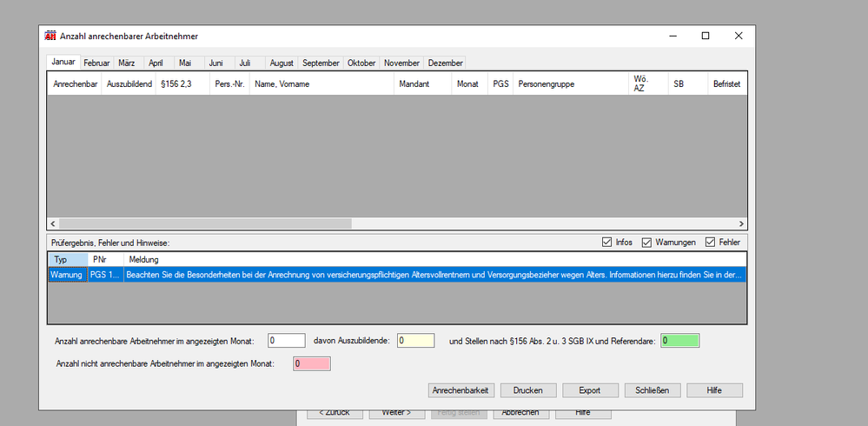Click the Export button
Screen dimensions: 868x426
(x=590, y=390)
